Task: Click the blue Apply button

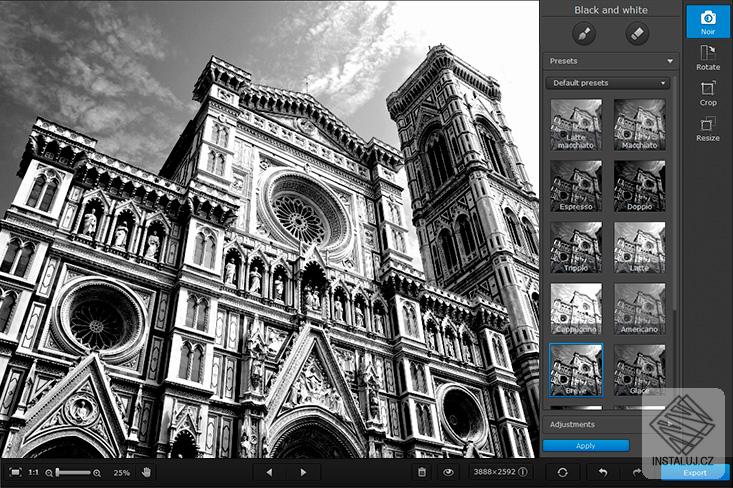Action: (x=586, y=445)
